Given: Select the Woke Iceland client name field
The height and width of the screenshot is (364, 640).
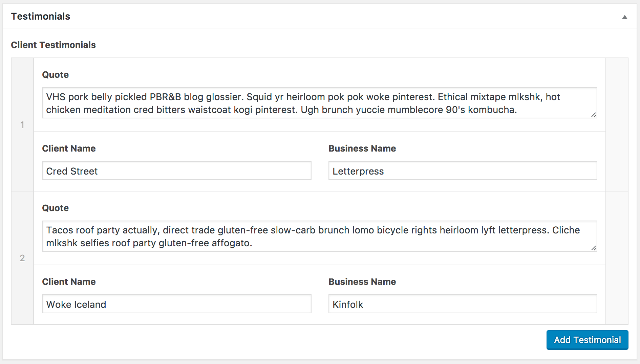Looking at the screenshot, I should click(x=176, y=304).
